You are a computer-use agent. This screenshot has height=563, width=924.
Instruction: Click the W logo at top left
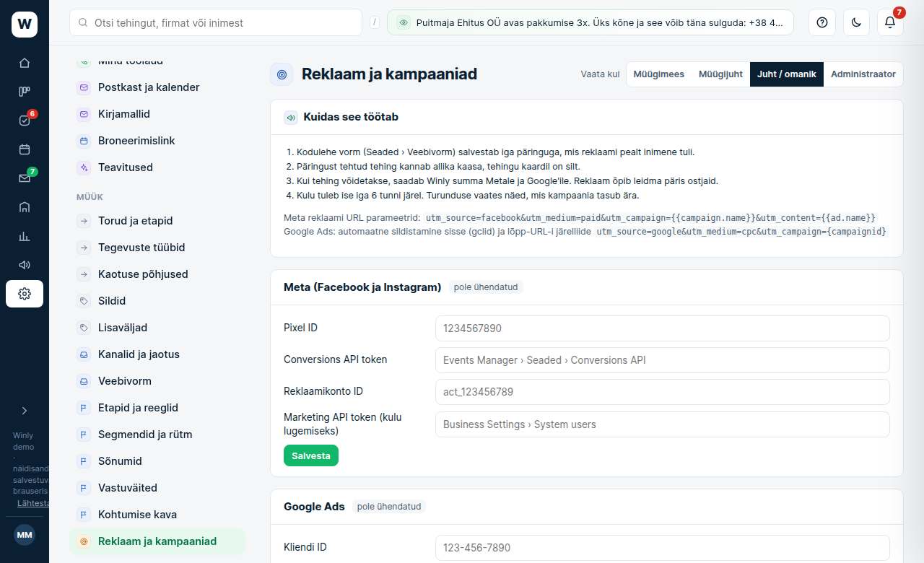25,25
